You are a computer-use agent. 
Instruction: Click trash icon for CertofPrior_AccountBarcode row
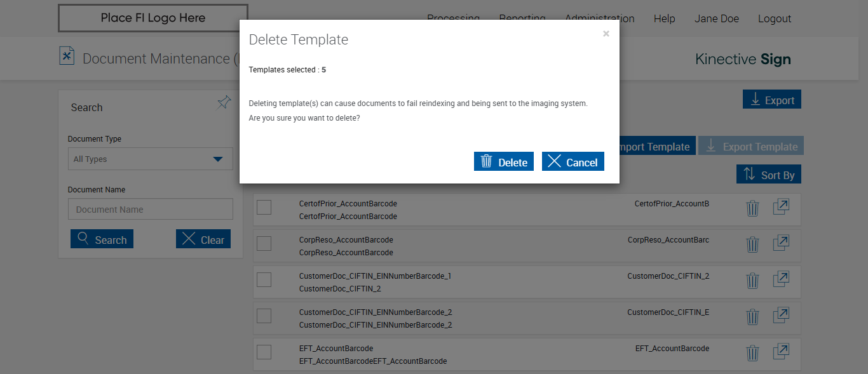752,208
